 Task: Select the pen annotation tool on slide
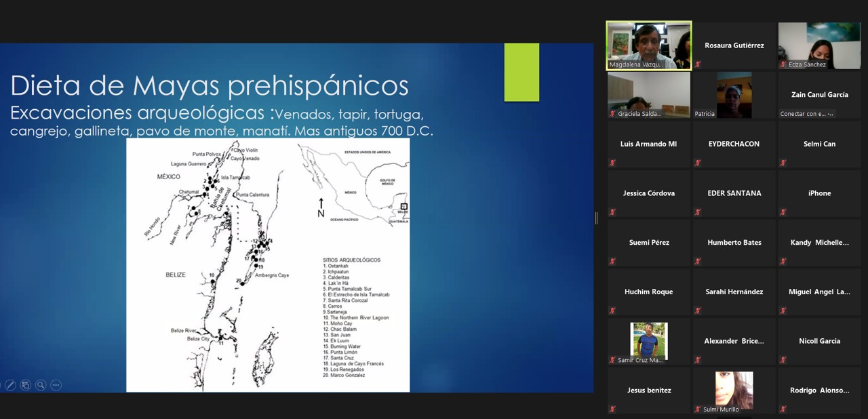coord(10,385)
